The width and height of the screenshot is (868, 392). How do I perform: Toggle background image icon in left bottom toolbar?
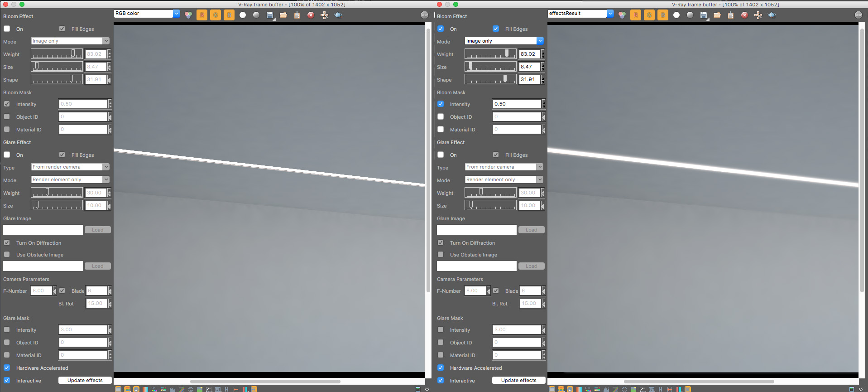[x=200, y=389]
